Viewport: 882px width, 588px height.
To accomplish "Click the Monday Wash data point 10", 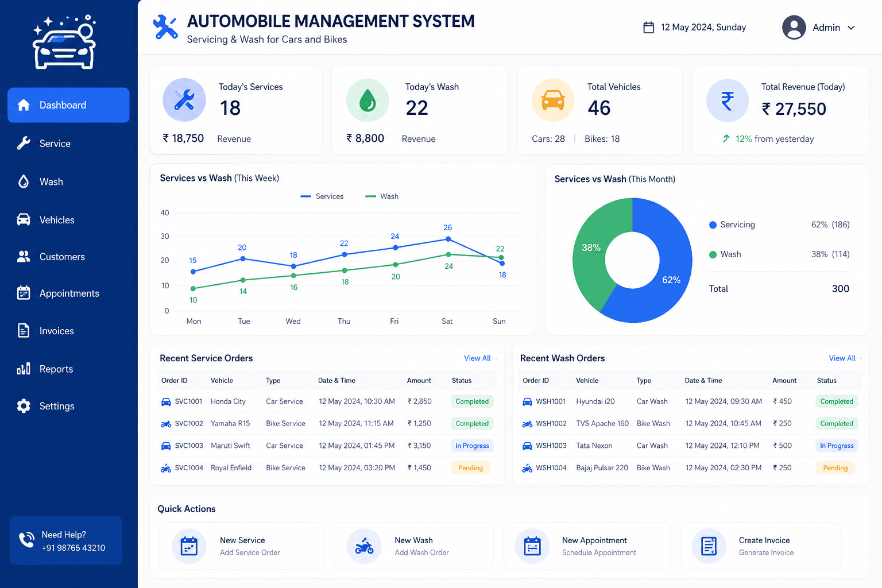I will pos(193,288).
